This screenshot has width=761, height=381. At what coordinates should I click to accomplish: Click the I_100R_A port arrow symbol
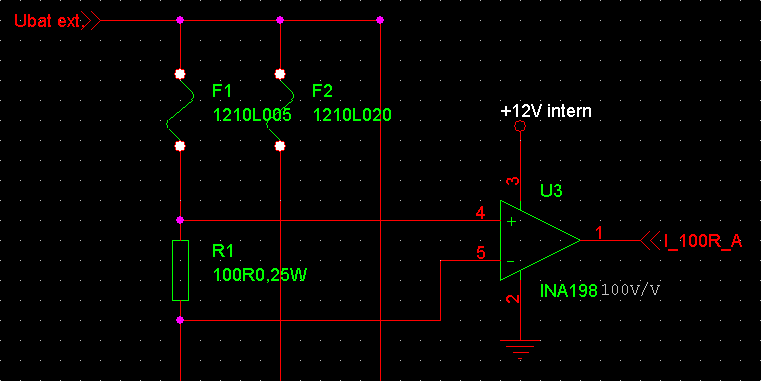click(x=651, y=241)
